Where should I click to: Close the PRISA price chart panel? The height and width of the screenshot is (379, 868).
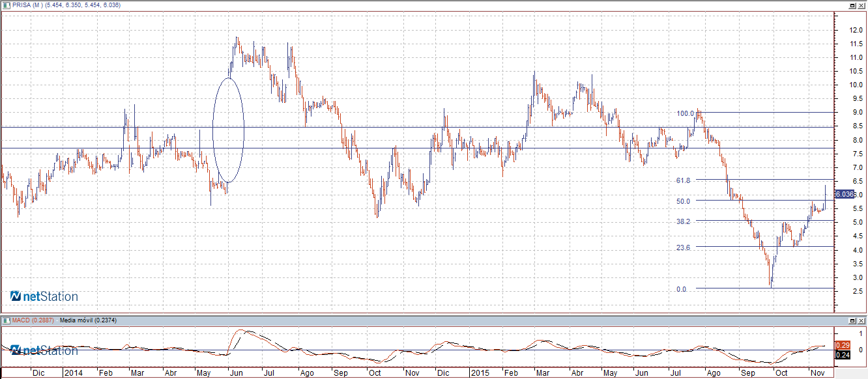pyautogui.click(x=861, y=5)
